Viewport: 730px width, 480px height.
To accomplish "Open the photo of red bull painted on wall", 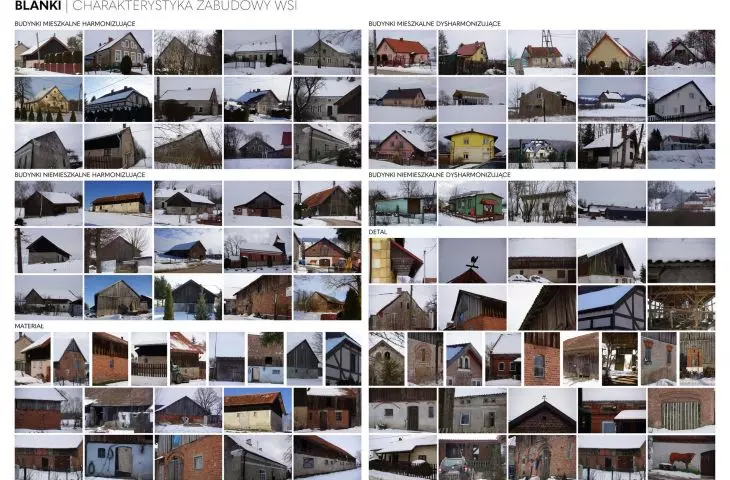I will (681, 458).
